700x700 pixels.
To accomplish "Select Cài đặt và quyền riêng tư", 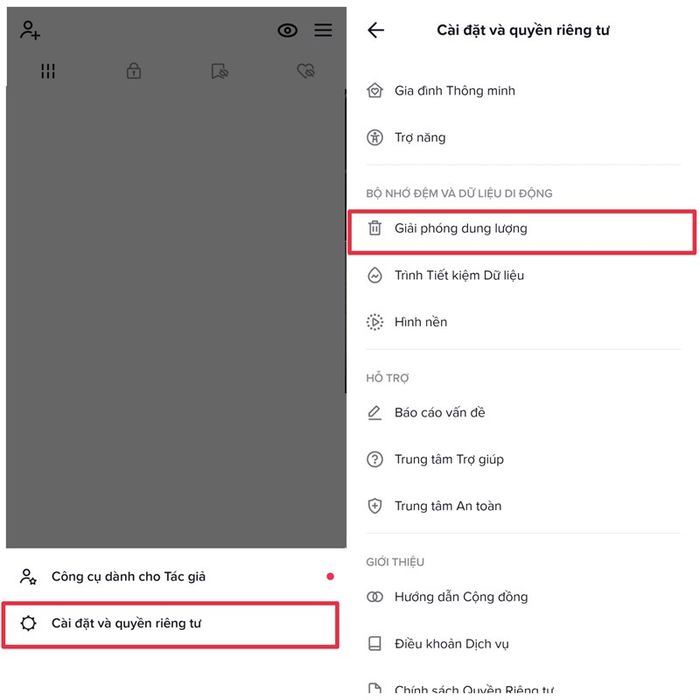I will 170,623.
